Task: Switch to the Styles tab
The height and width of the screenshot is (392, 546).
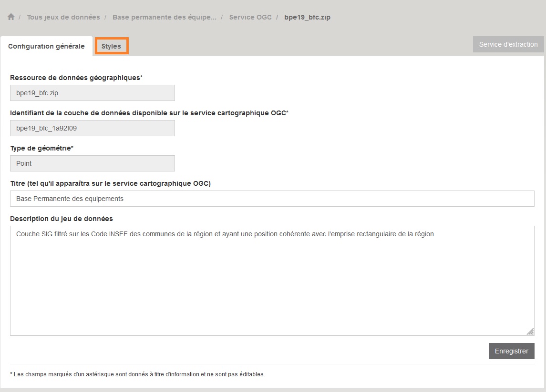Action: (x=112, y=46)
